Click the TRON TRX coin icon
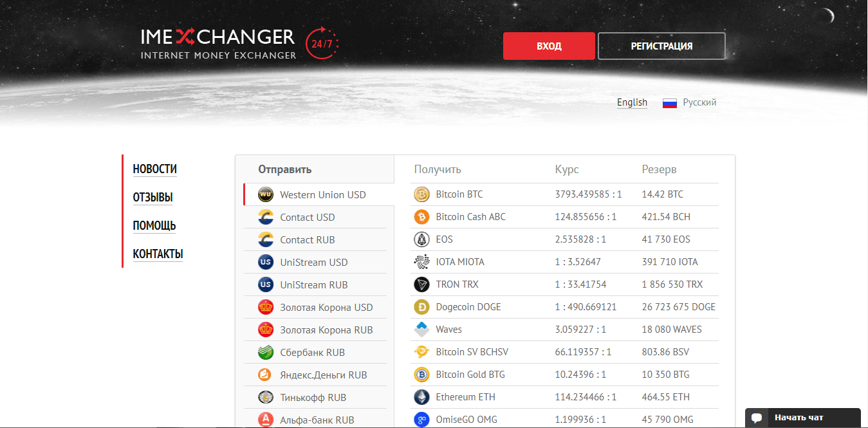Image resolution: width=868 pixels, height=428 pixels. click(x=421, y=284)
